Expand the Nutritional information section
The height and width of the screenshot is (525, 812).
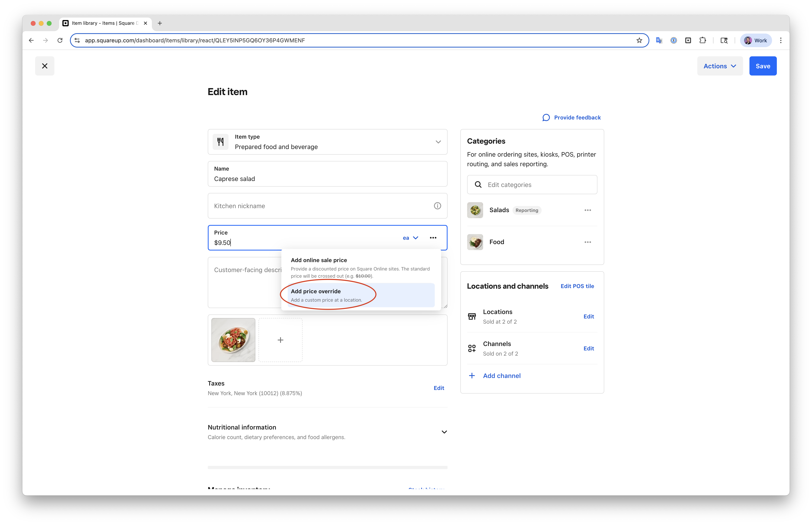point(444,432)
